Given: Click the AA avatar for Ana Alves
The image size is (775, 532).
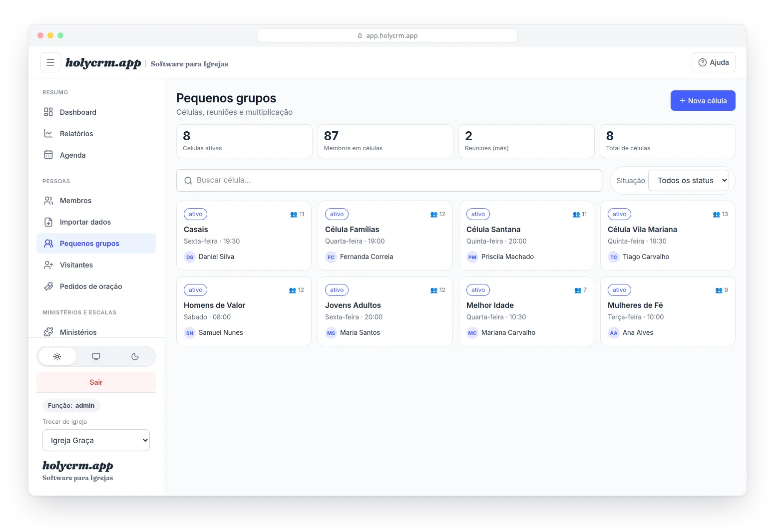Looking at the screenshot, I should click(614, 333).
